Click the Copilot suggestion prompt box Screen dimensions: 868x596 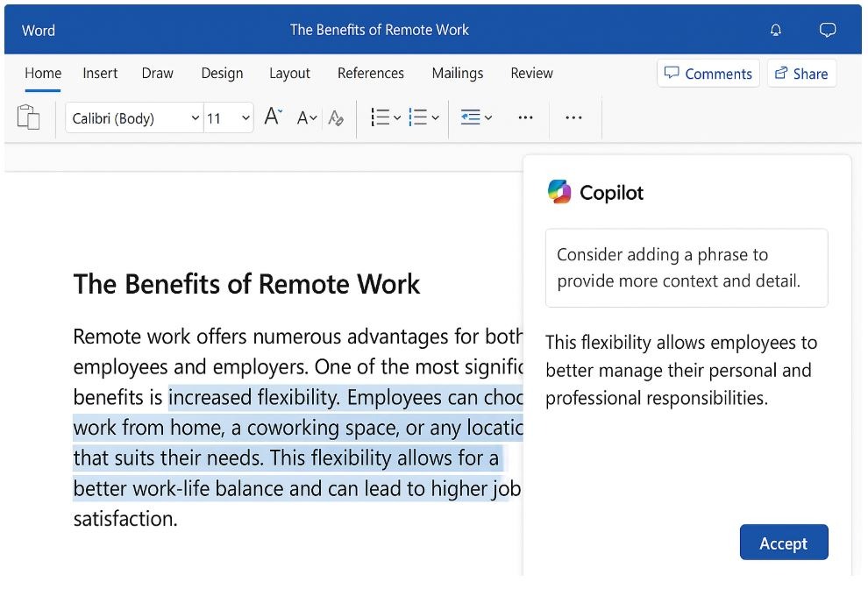687,268
